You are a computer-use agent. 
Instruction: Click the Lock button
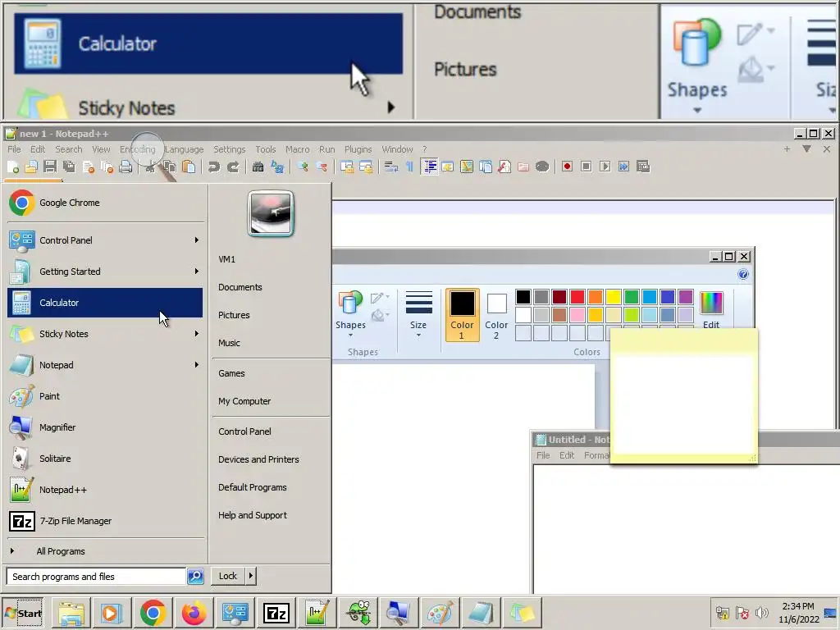point(228,576)
